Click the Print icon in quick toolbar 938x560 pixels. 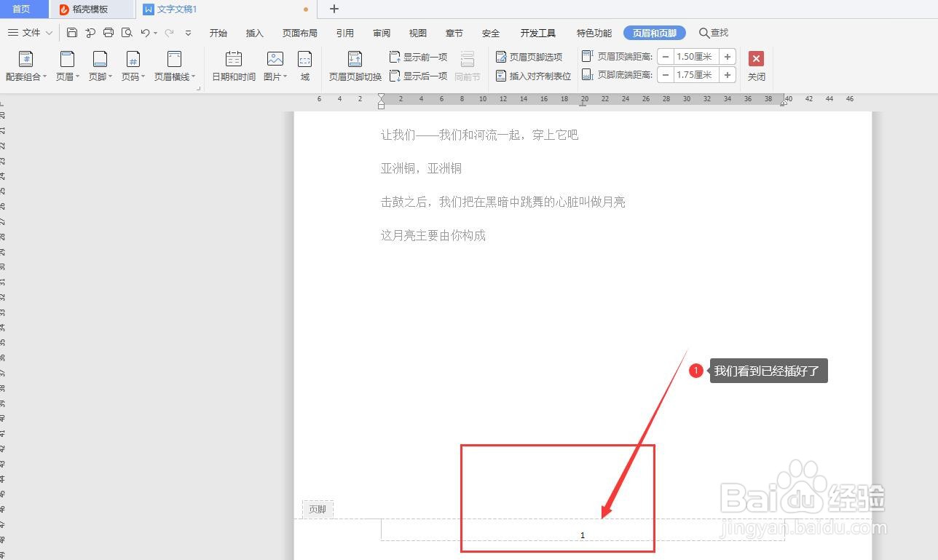(109, 33)
